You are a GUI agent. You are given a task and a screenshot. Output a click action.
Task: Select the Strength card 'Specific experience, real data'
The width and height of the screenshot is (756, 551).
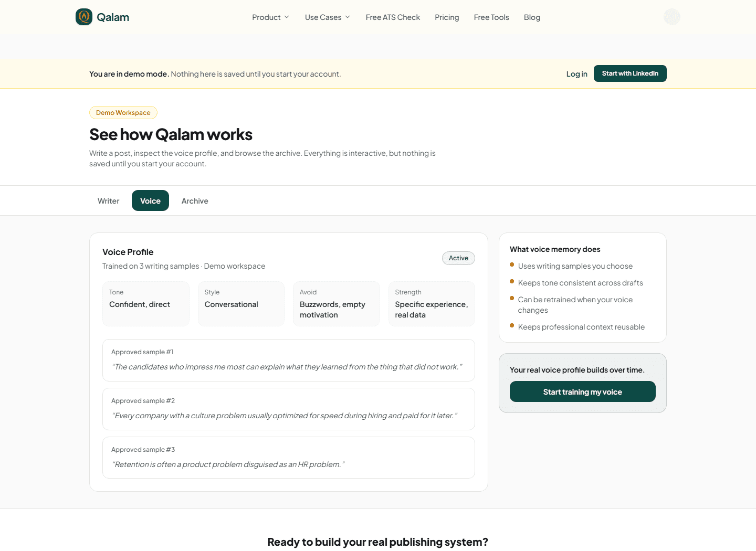[432, 304]
